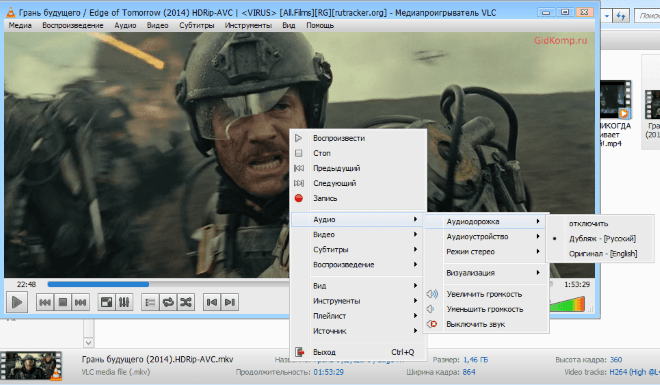Image resolution: width=660 pixels, height=385 pixels.
Task: Click size value 1,46 ГБ in details pane
Action: coord(476,360)
